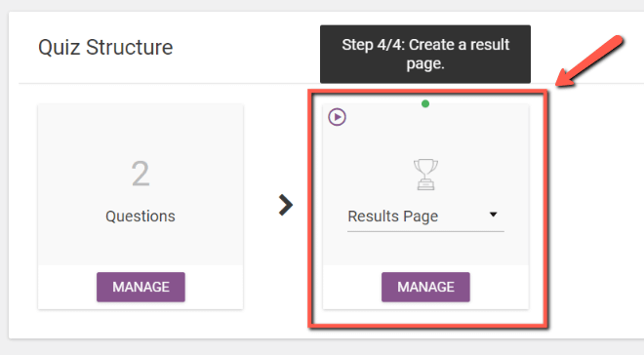Click the underline of Results Page field

pyautogui.click(x=425, y=231)
